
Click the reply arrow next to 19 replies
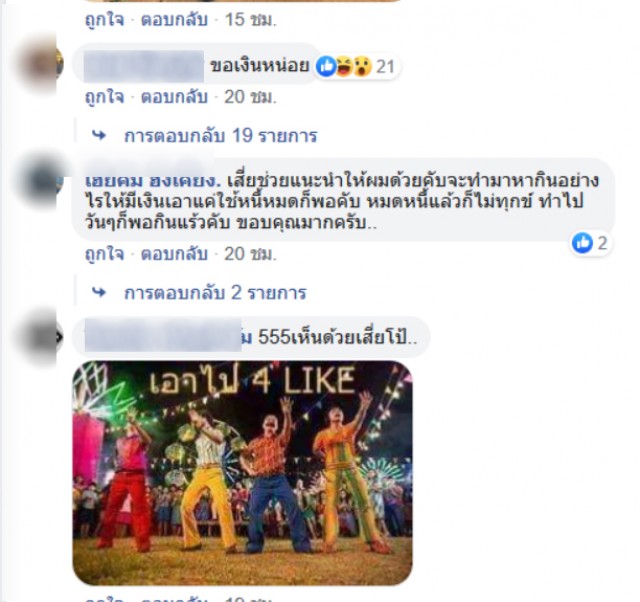coord(99,135)
